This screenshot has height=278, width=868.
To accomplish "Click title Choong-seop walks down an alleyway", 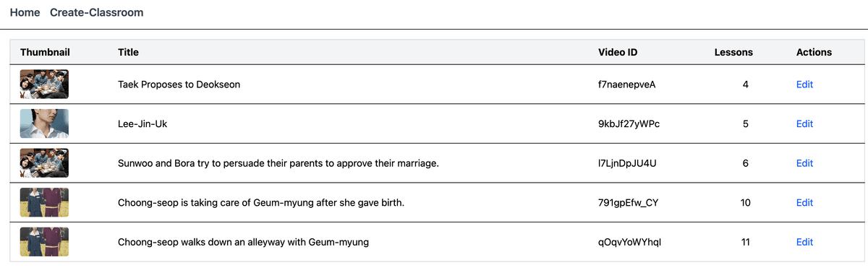I will 243,242.
